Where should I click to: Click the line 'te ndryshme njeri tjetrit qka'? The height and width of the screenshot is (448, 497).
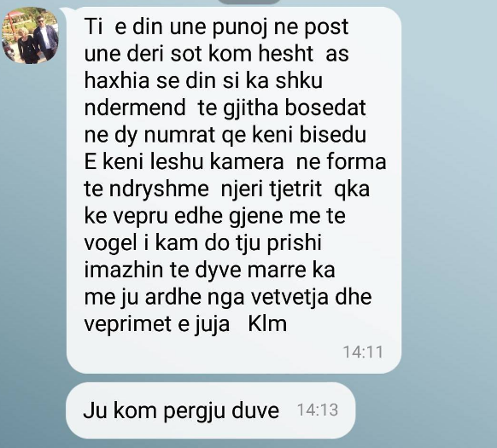[227, 189]
